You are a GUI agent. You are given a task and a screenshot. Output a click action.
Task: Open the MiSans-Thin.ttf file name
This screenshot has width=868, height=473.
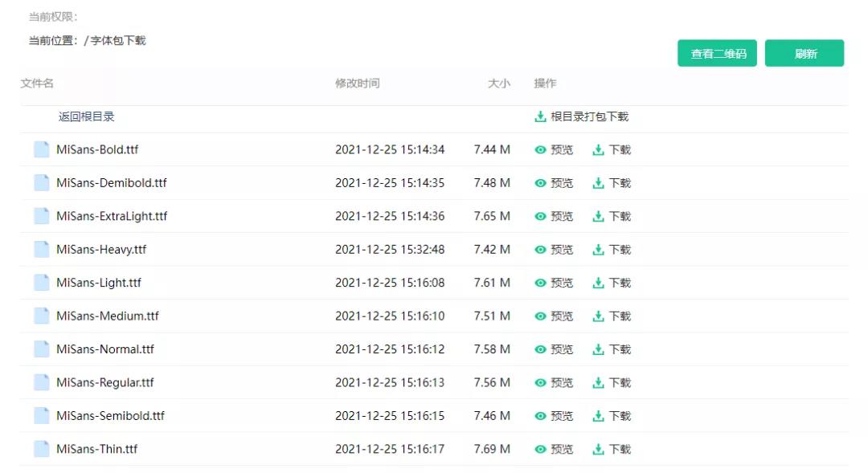click(97, 448)
